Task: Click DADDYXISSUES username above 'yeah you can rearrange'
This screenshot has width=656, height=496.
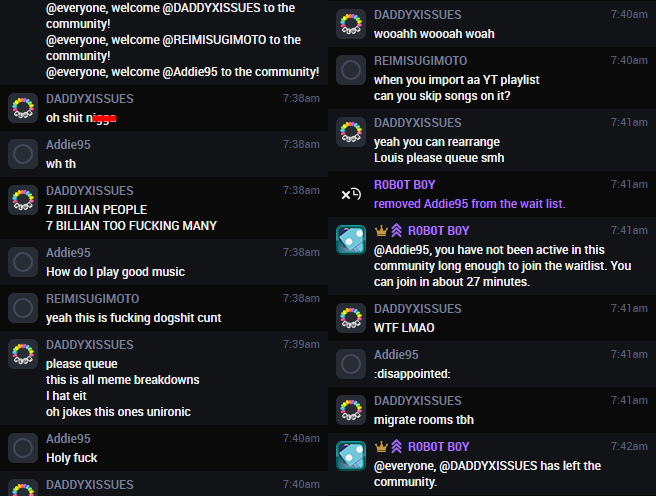Action: click(x=418, y=123)
